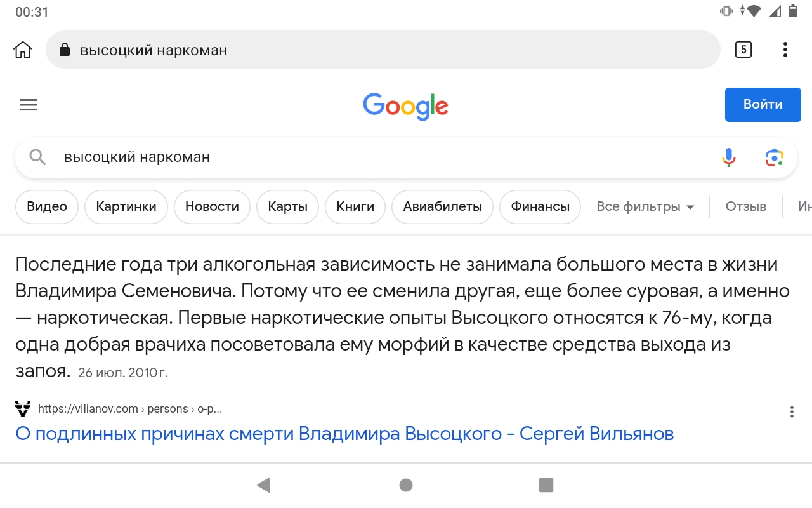This screenshot has height=508, width=812.
Task: Open Google Lens camera search
Action: [x=774, y=157]
